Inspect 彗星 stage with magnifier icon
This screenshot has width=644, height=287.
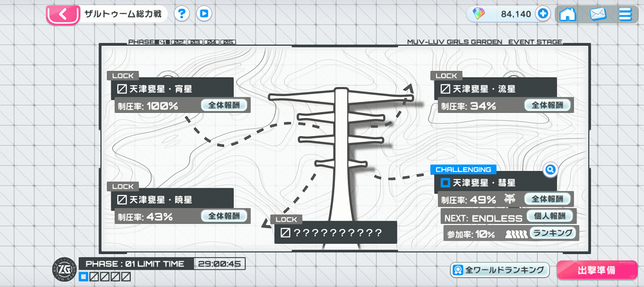point(551,169)
